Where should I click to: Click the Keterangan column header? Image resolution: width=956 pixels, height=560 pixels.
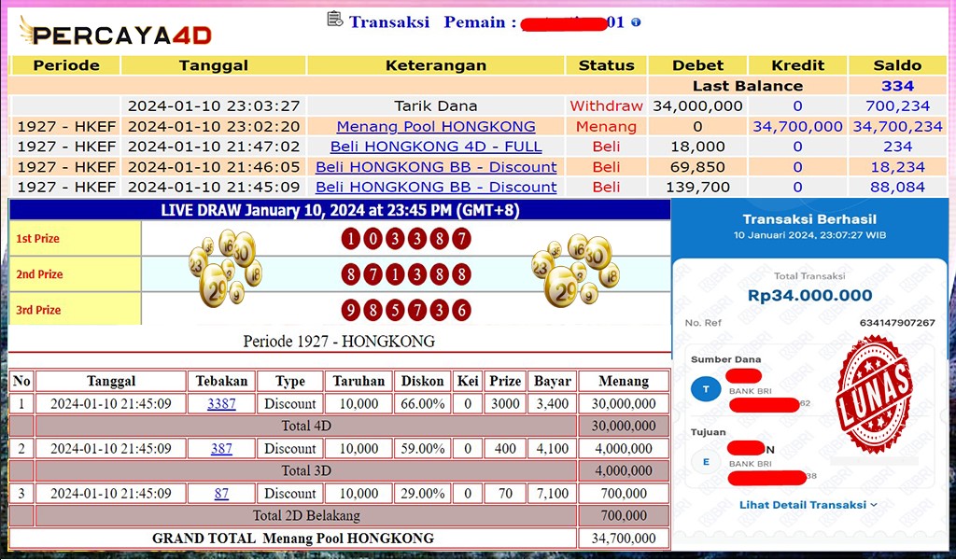click(x=436, y=65)
